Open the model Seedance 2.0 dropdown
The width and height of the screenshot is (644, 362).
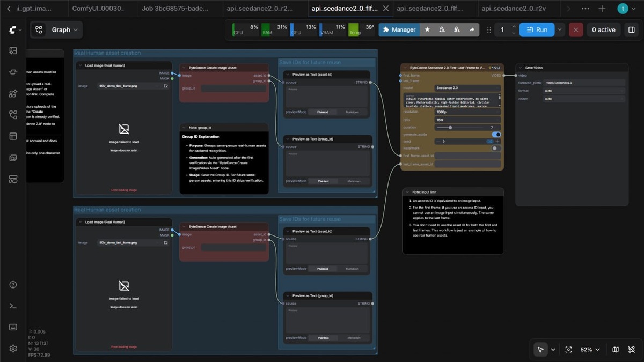tap(467, 88)
